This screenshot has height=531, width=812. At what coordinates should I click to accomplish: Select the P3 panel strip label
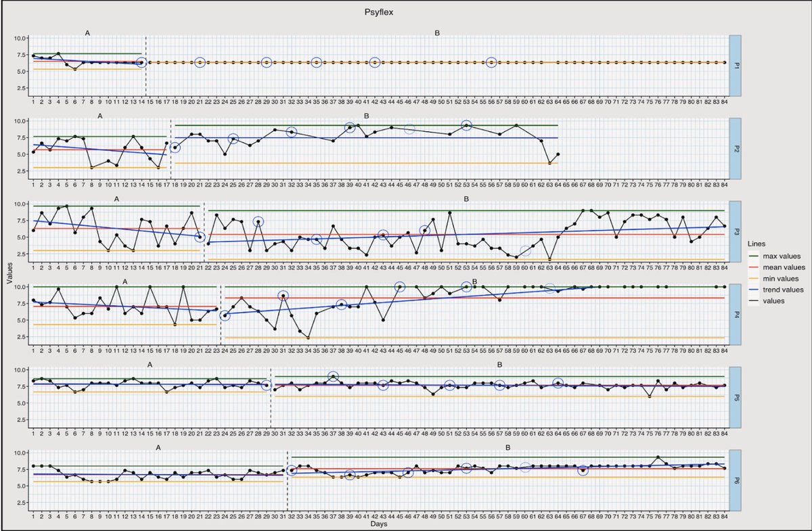pos(736,232)
